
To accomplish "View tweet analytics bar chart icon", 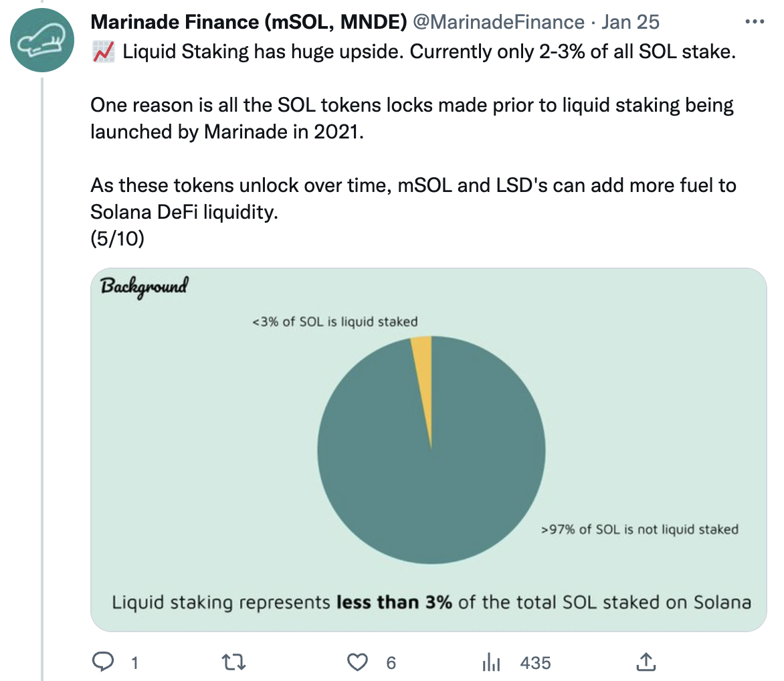I will click(491, 662).
